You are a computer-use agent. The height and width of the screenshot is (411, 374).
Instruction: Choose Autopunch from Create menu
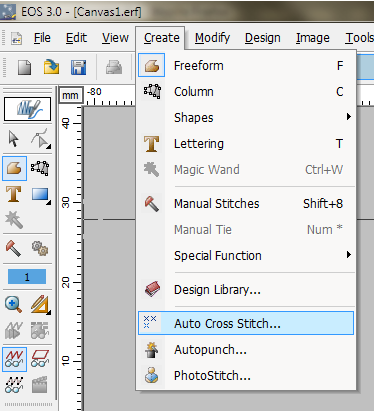click(246, 349)
